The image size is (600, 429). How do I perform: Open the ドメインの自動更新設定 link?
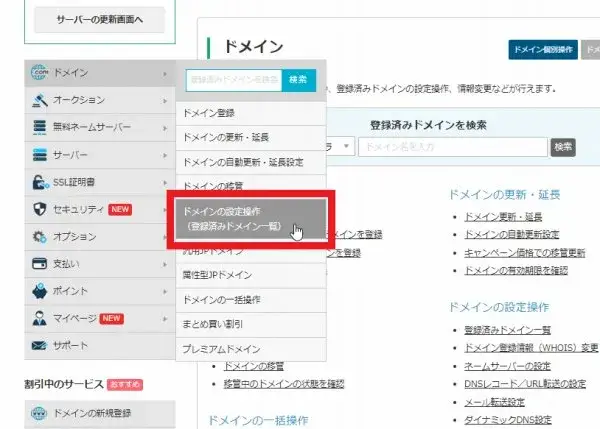coord(512,234)
